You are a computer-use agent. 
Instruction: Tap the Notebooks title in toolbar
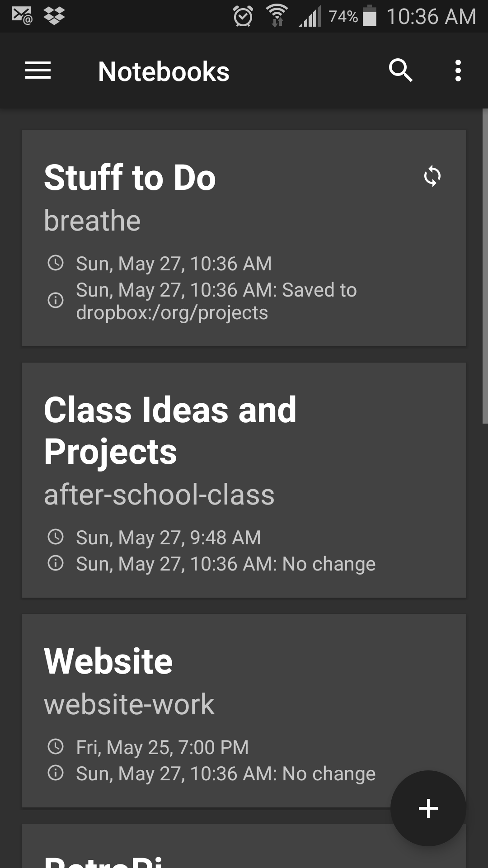(164, 71)
